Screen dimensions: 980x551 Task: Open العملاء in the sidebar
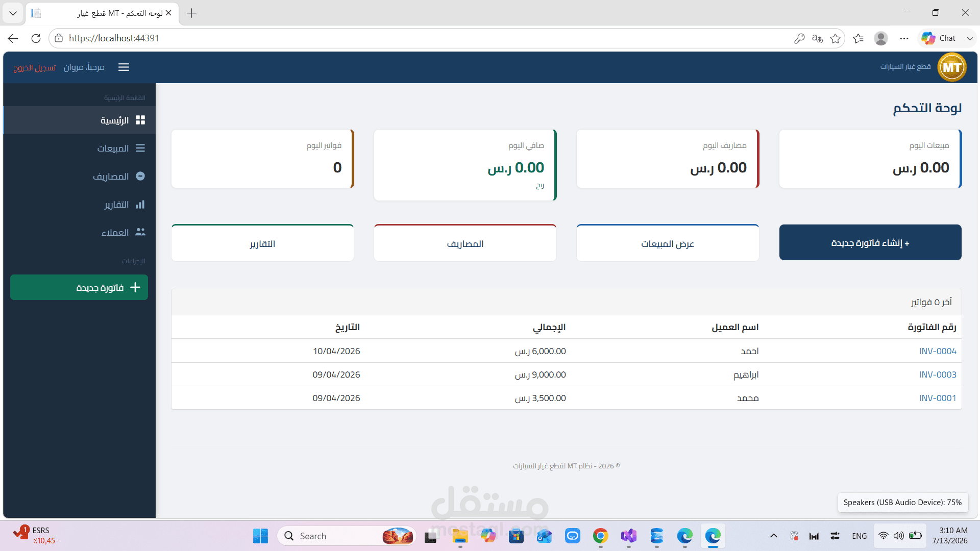click(80, 233)
